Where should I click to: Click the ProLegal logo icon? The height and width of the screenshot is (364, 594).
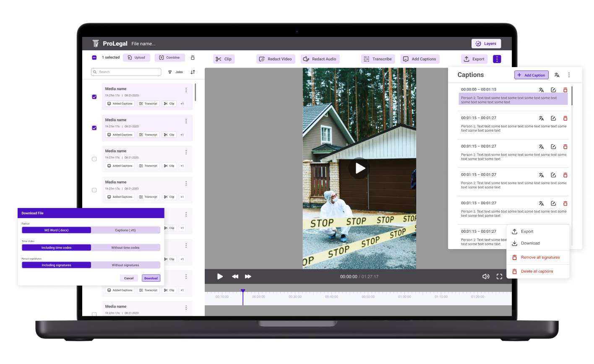click(x=96, y=44)
